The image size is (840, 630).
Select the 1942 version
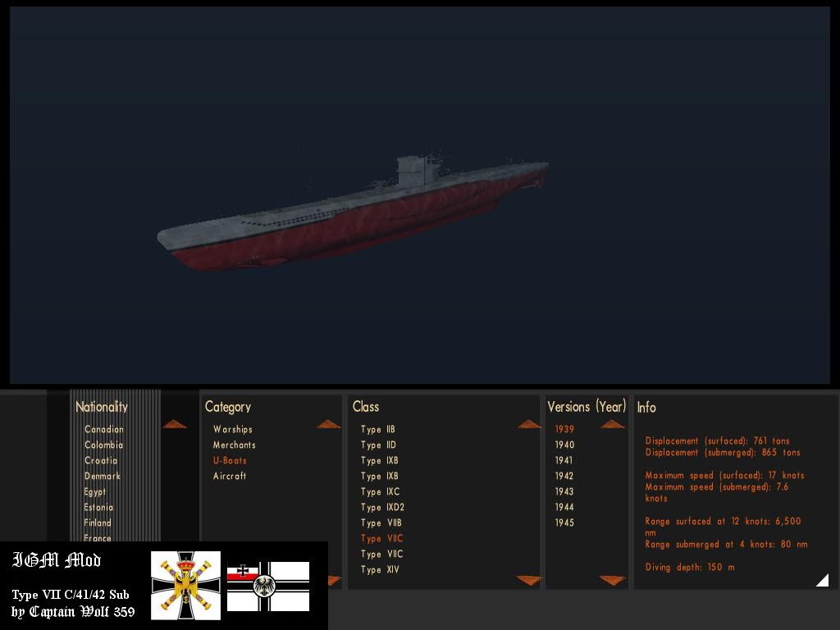[x=564, y=476]
